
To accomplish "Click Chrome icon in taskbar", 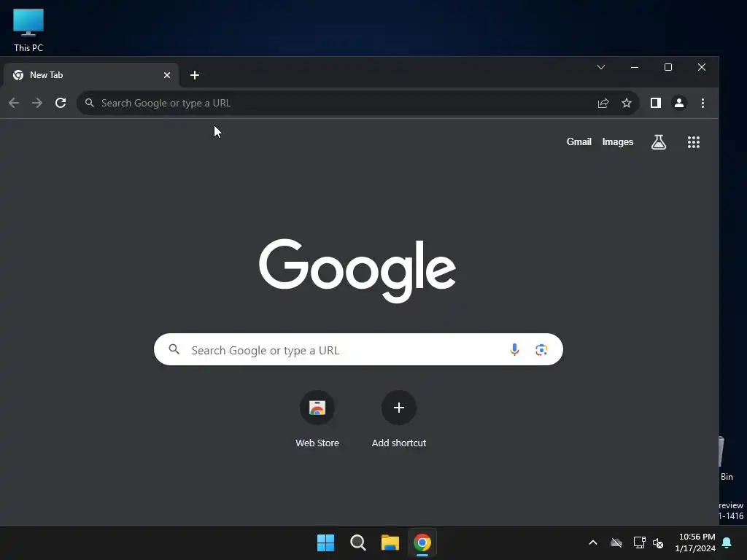I will pos(422,542).
